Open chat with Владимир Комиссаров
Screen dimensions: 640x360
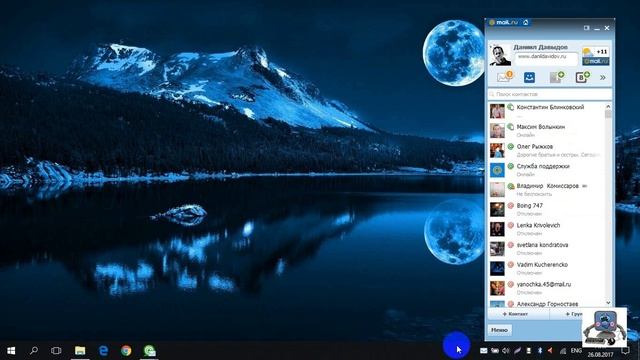tap(546, 189)
